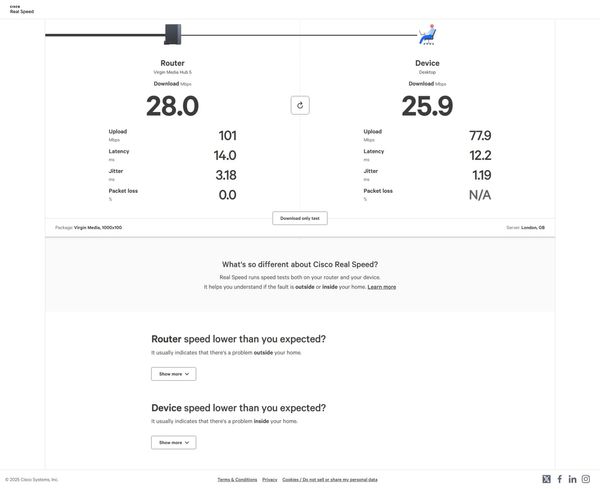The width and height of the screenshot is (600, 489).
Task: Open the Terms & Conditions link
Action: tap(237, 480)
